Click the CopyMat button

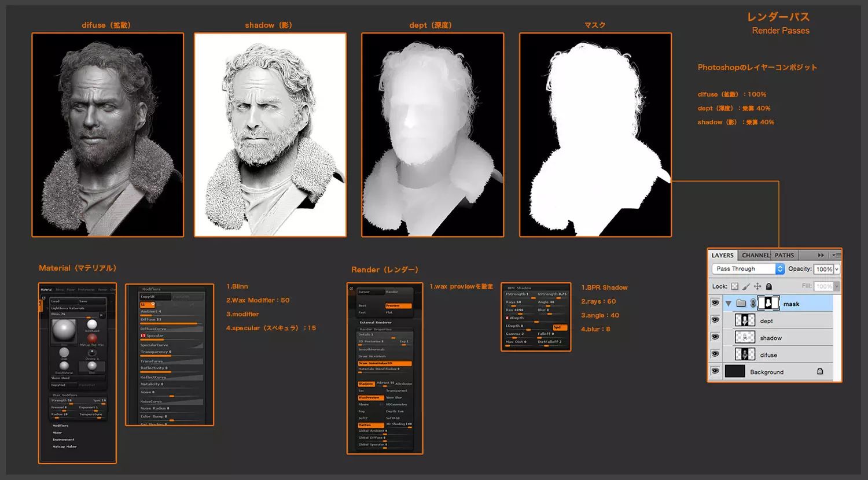64,385
